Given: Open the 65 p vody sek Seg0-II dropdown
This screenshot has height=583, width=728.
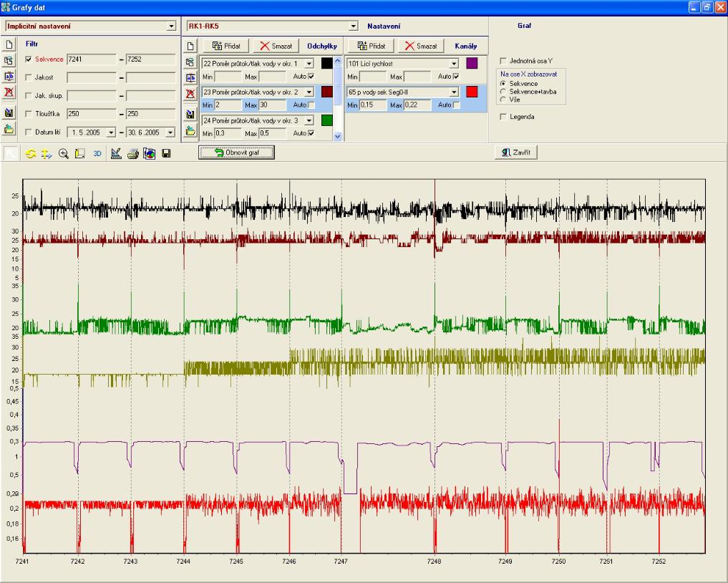Looking at the screenshot, I should click(x=454, y=92).
